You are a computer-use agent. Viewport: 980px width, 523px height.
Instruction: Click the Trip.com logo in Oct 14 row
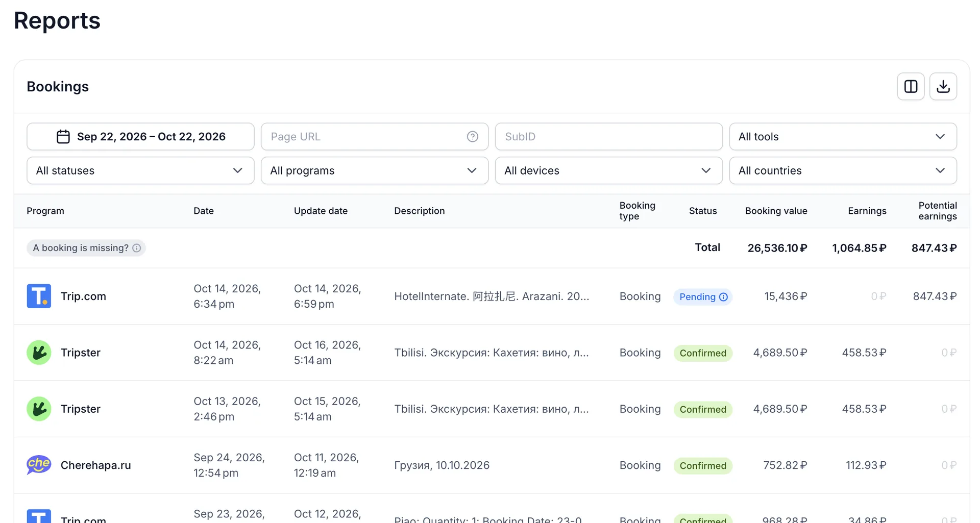click(x=39, y=296)
